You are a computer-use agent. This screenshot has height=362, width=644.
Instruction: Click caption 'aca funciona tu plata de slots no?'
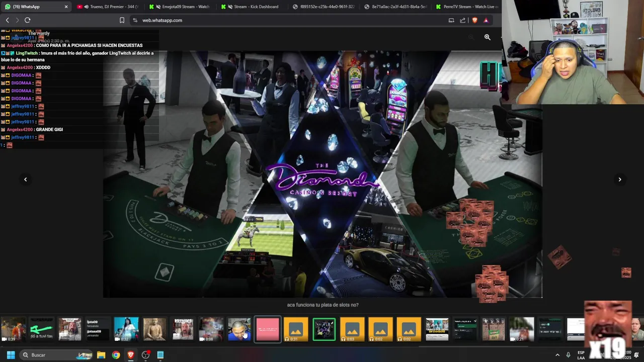pos(323,305)
